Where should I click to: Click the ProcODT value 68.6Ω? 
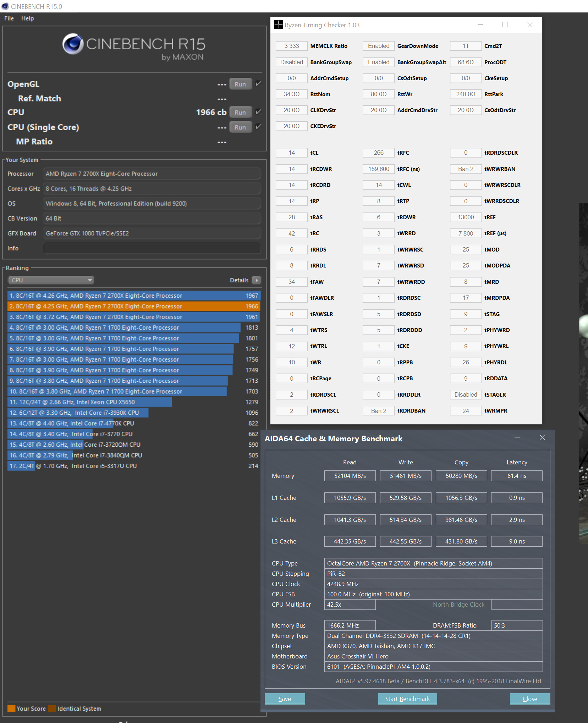pyautogui.click(x=466, y=62)
